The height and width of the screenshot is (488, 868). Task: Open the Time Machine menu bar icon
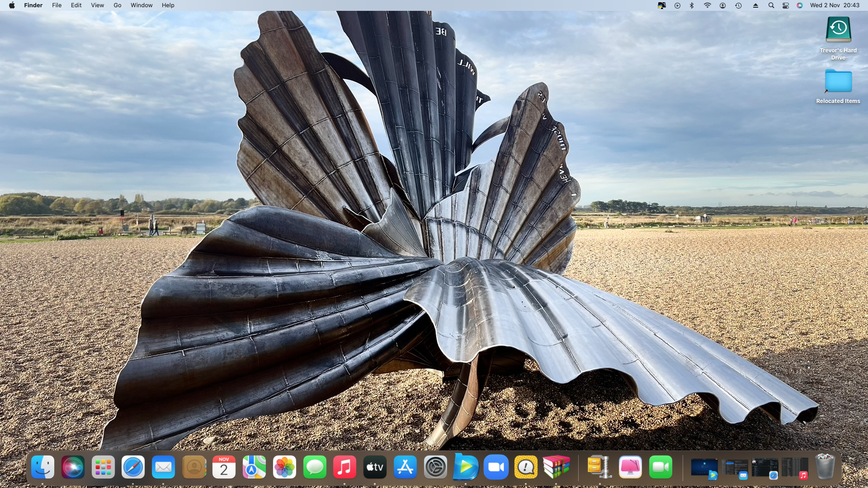(x=738, y=5)
